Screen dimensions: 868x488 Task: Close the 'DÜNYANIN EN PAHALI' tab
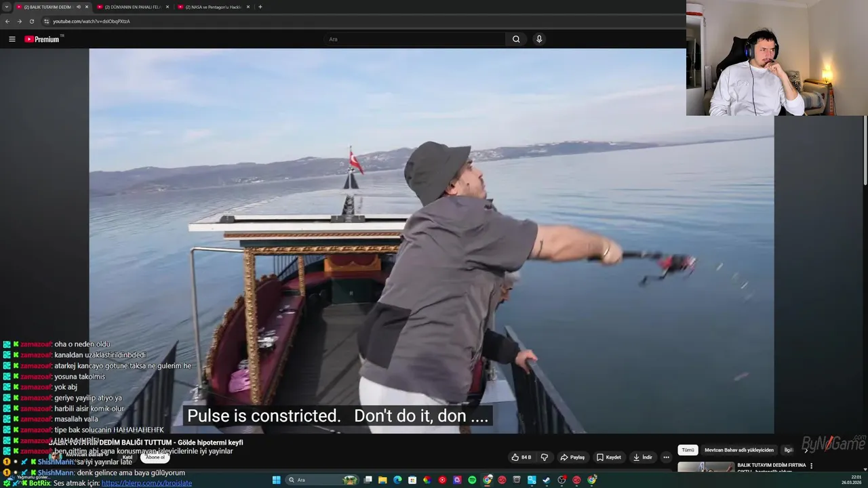(x=167, y=7)
